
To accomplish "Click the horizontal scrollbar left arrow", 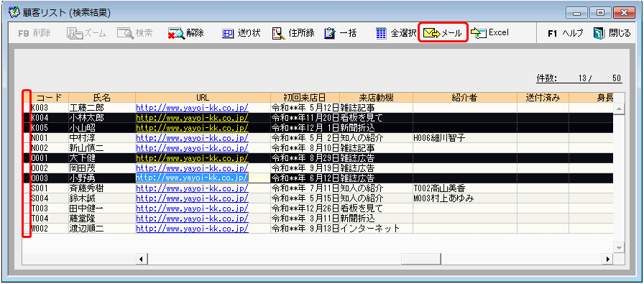I will [142, 260].
